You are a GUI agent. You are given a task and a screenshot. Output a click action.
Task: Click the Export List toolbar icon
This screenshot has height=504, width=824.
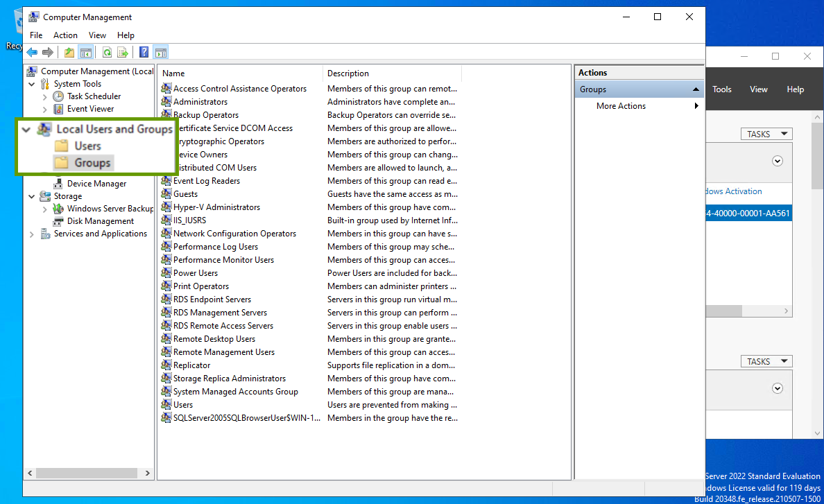pos(123,52)
